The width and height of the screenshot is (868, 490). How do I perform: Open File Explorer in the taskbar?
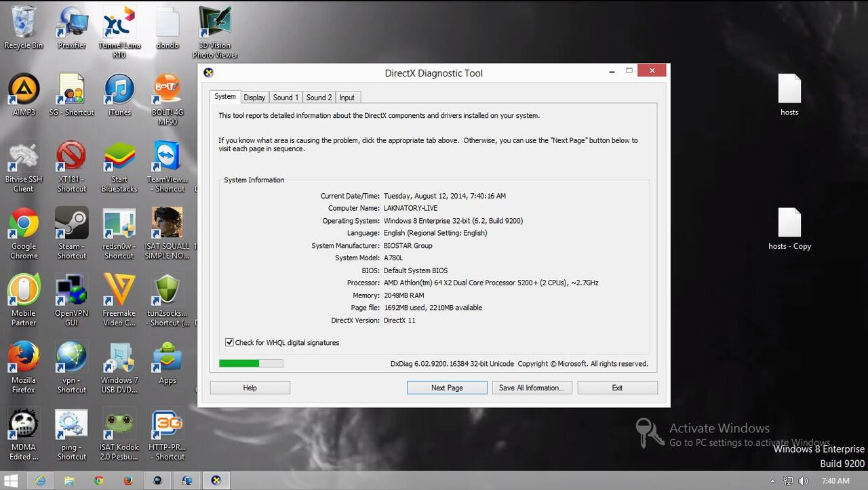(69, 481)
